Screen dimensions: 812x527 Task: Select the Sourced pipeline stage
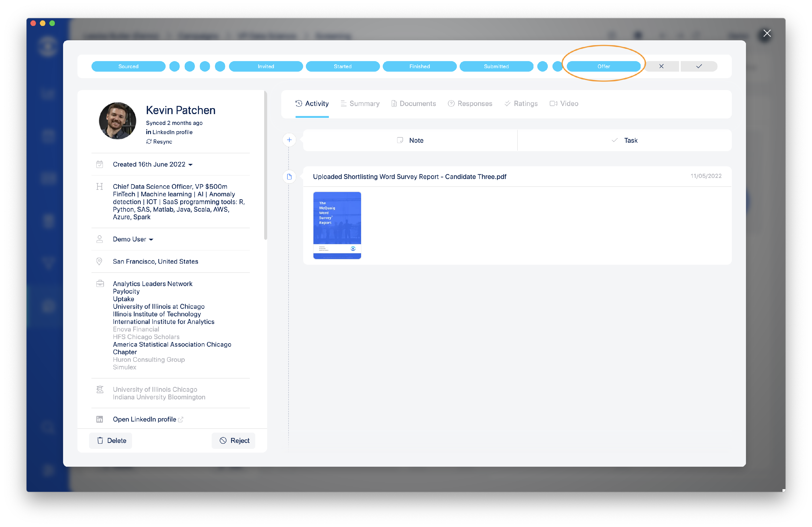[x=128, y=66]
